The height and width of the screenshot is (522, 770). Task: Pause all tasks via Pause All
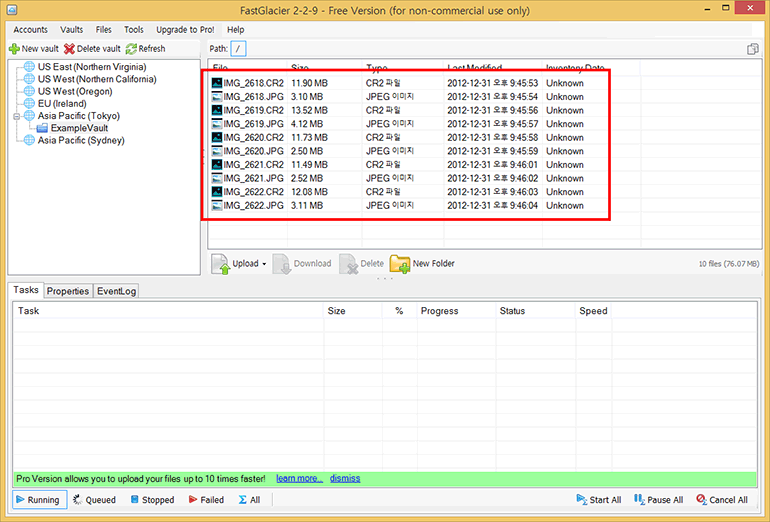tap(639, 500)
